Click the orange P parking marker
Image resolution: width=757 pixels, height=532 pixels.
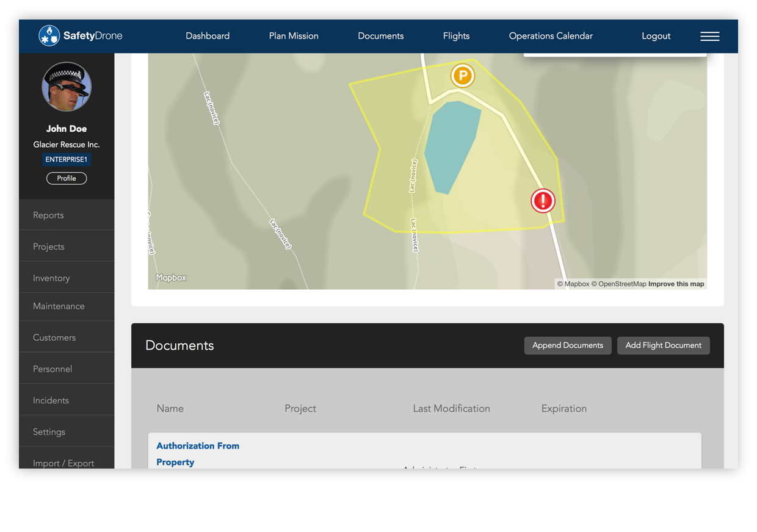click(x=462, y=76)
